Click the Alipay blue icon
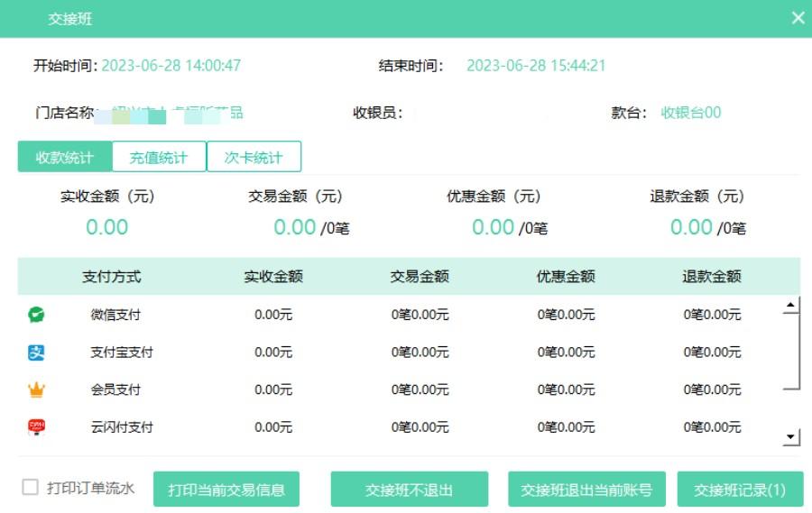Image resolution: width=812 pixels, height=513 pixels. 36,353
